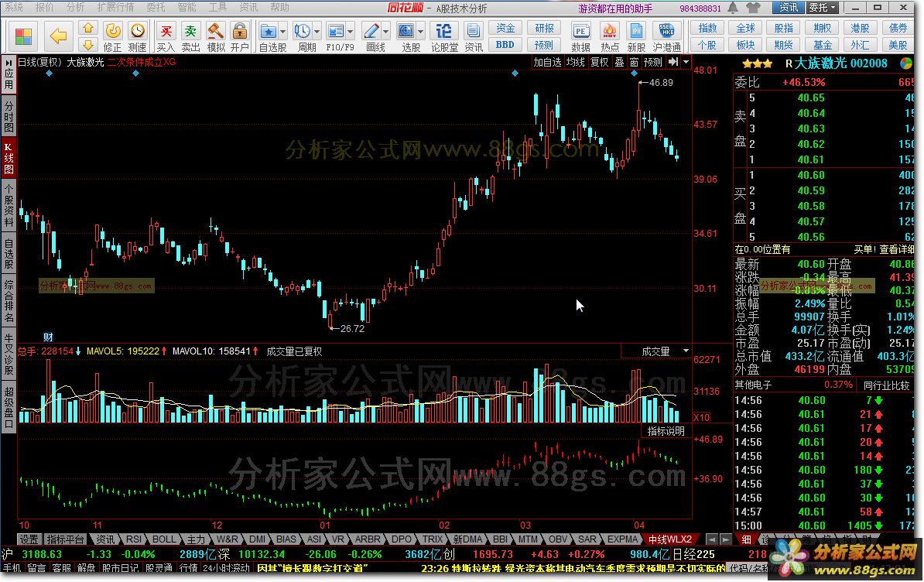This screenshot has height=582, width=924.
Task: Click the colorful home grid icon
Action: [23, 36]
